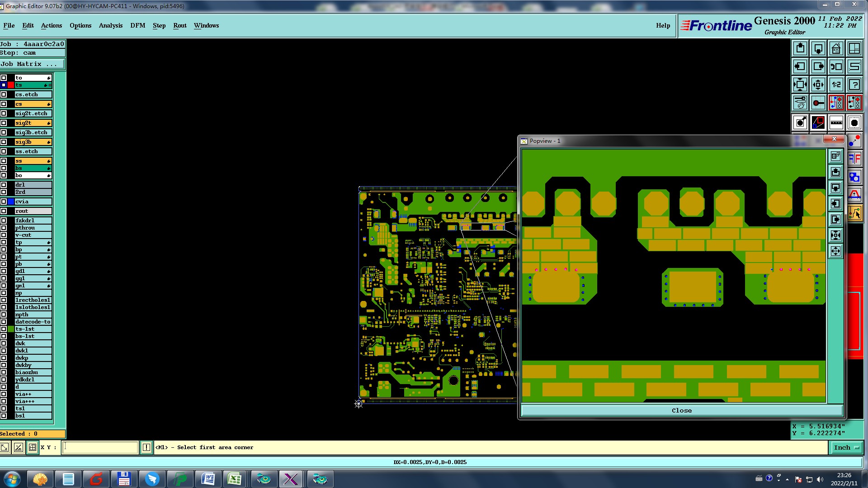Click the question mark window icon
868x488 pixels.
tap(854, 84)
